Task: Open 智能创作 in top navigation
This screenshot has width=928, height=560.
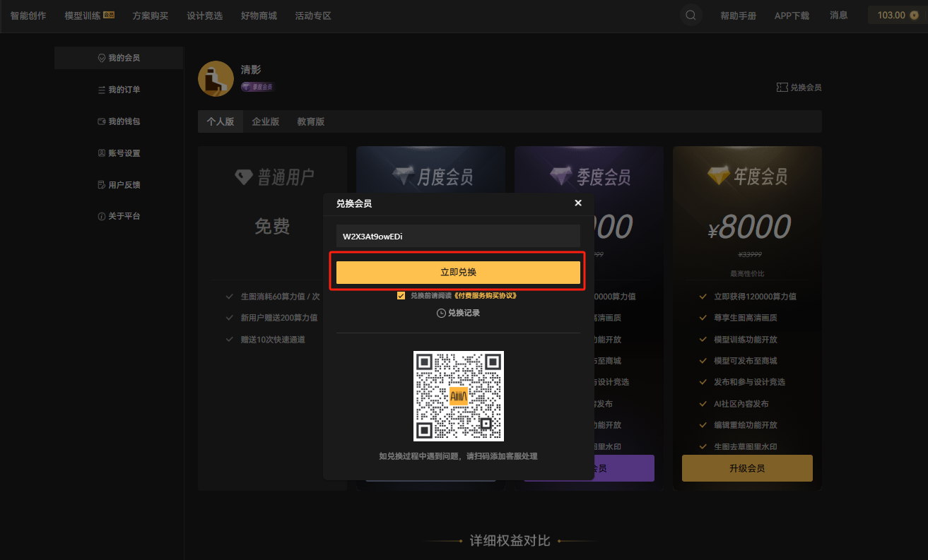Action: (x=28, y=16)
